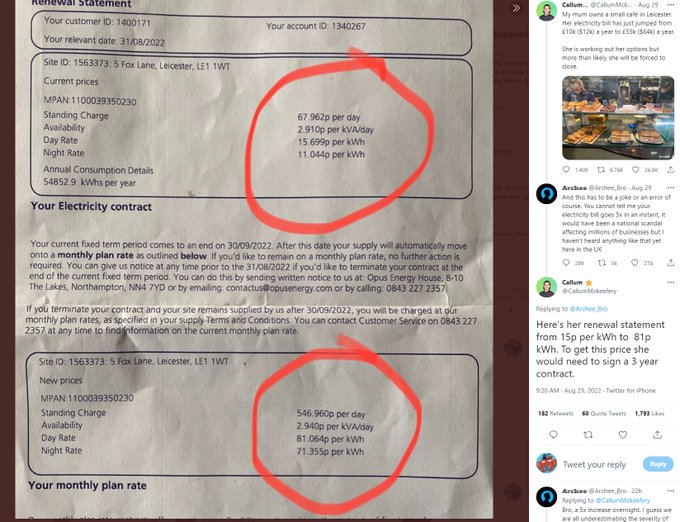View the 60 Quote Tweets list
Viewport: 680px width, 522px height.
[604, 413]
